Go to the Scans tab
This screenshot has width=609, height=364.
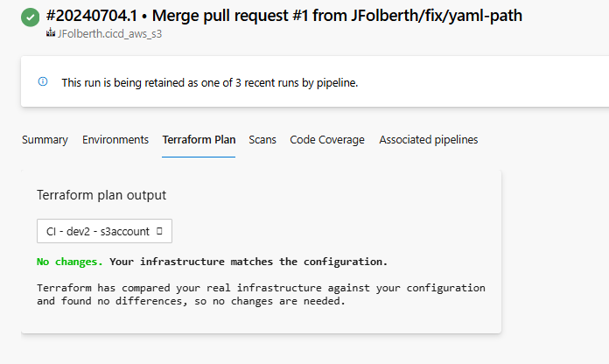[x=262, y=139]
